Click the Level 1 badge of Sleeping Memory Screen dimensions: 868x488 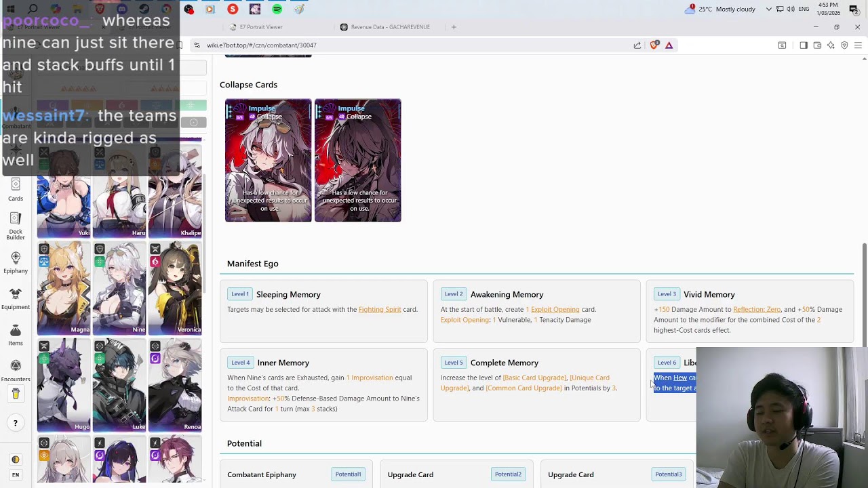(x=240, y=294)
